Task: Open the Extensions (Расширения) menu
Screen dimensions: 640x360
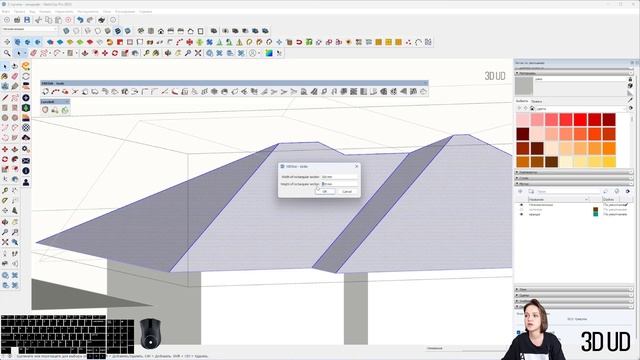Action: click(x=125, y=11)
